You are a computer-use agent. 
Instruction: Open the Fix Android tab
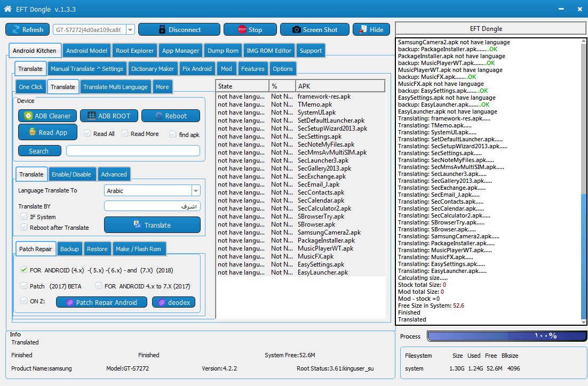197,69
